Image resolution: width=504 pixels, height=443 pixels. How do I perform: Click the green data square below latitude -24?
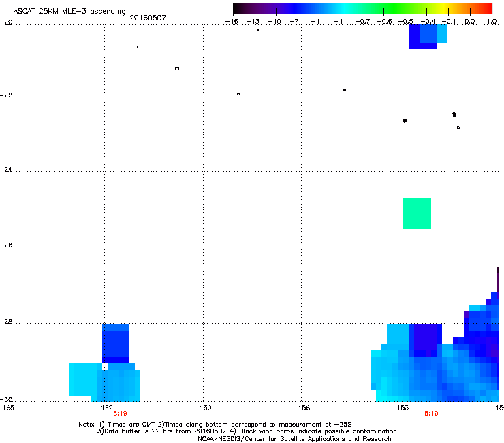tap(418, 213)
